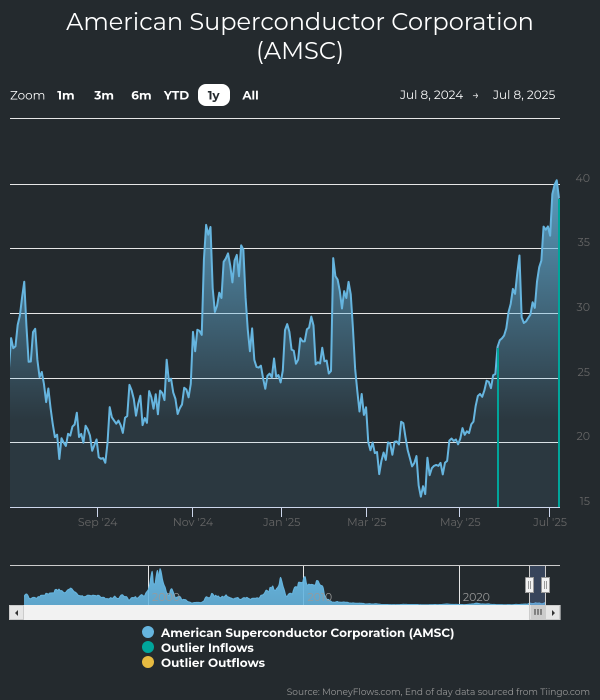Edit the Jul 8, 2025 end date
Screen dimensions: 600x700
click(524, 95)
